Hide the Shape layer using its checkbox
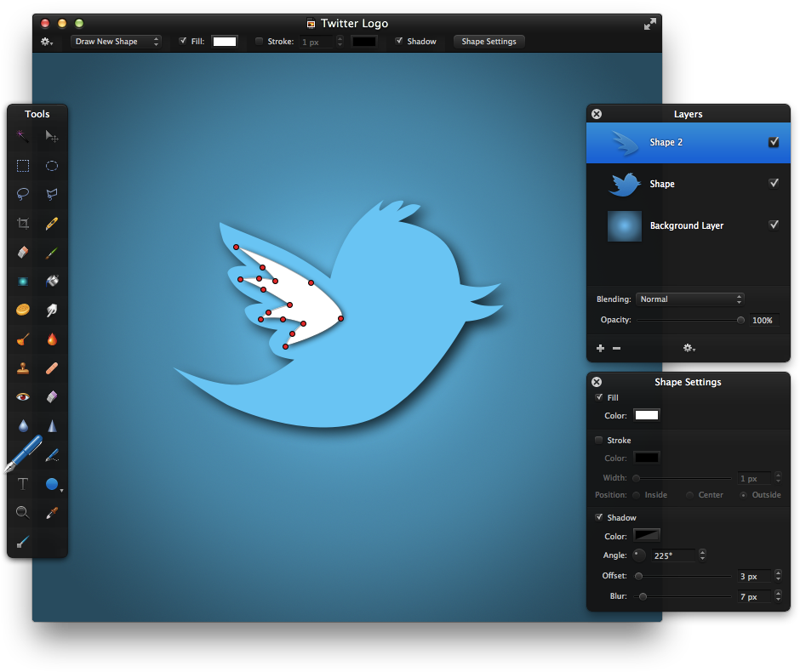The image size is (800, 672). (x=774, y=183)
